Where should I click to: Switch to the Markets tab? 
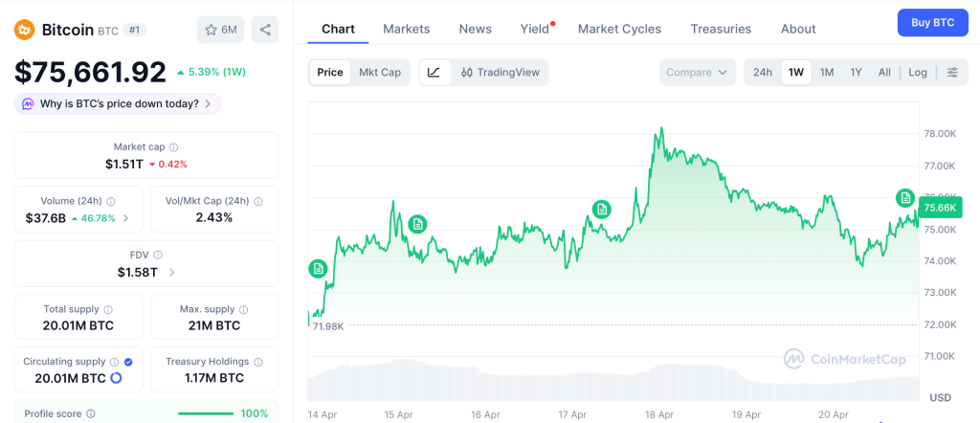[x=407, y=29]
